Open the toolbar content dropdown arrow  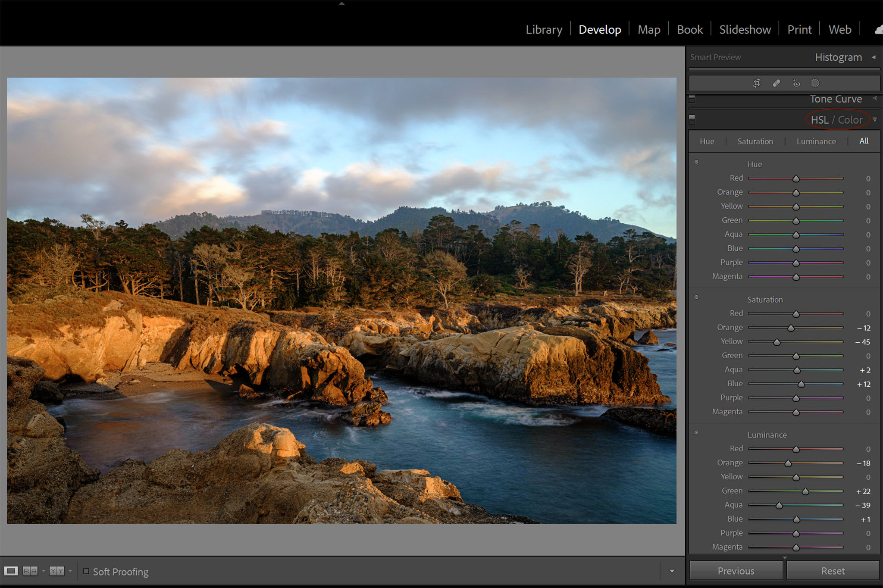[x=672, y=571]
